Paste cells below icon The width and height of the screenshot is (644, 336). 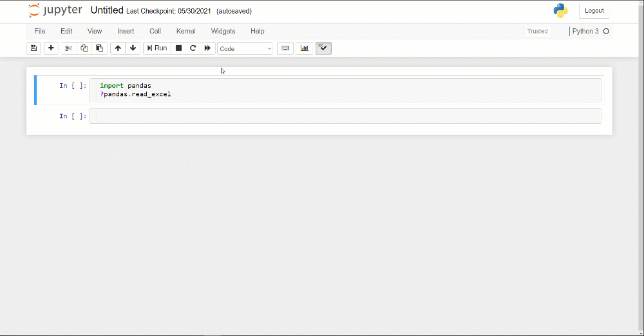coord(99,48)
